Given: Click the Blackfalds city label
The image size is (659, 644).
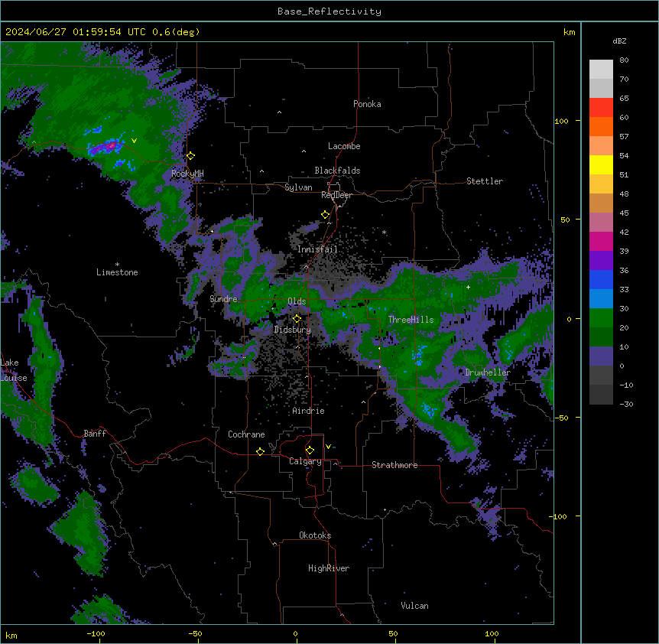Looking at the screenshot, I should click(x=337, y=171).
